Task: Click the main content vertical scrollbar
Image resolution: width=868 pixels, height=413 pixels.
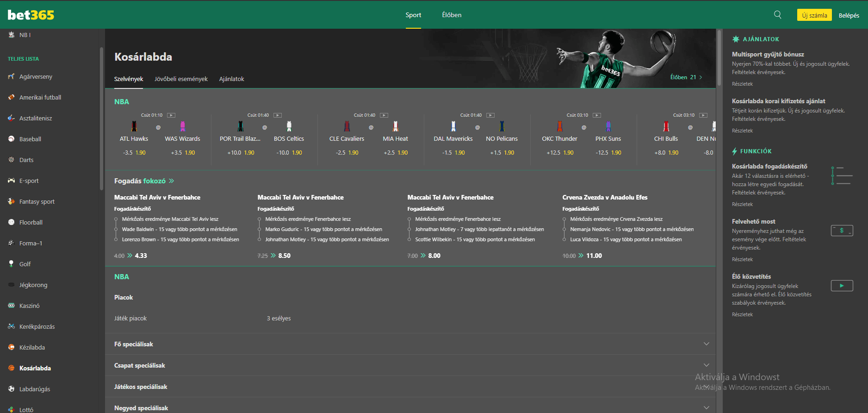Action: [x=719, y=58]
